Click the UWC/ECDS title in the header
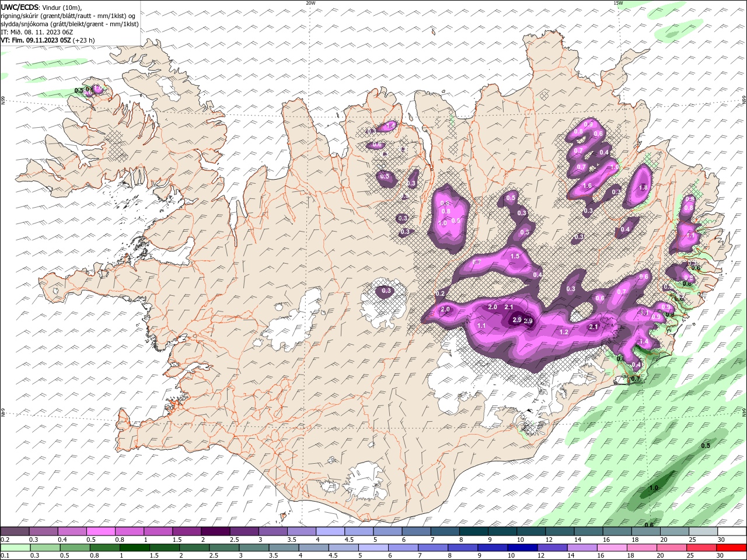The width and height of the screenshot is (747, 560). pyautogui.click(x=19, y=7)
